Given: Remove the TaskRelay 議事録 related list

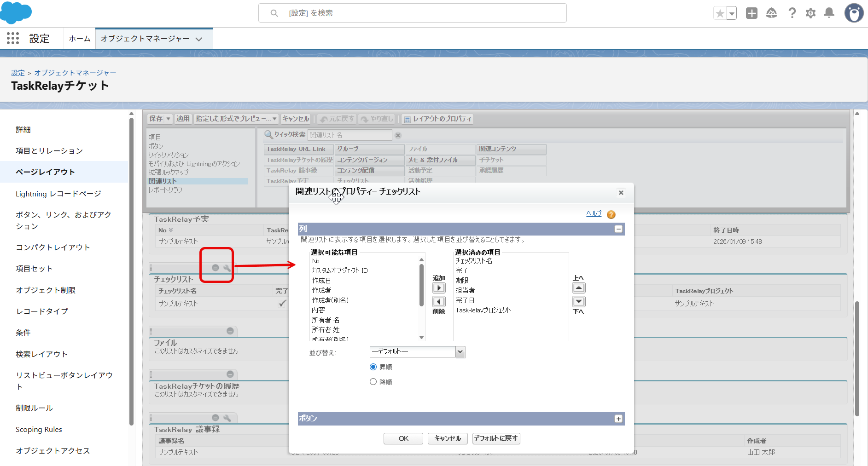Looking at the screenshot, I should 215,418.
